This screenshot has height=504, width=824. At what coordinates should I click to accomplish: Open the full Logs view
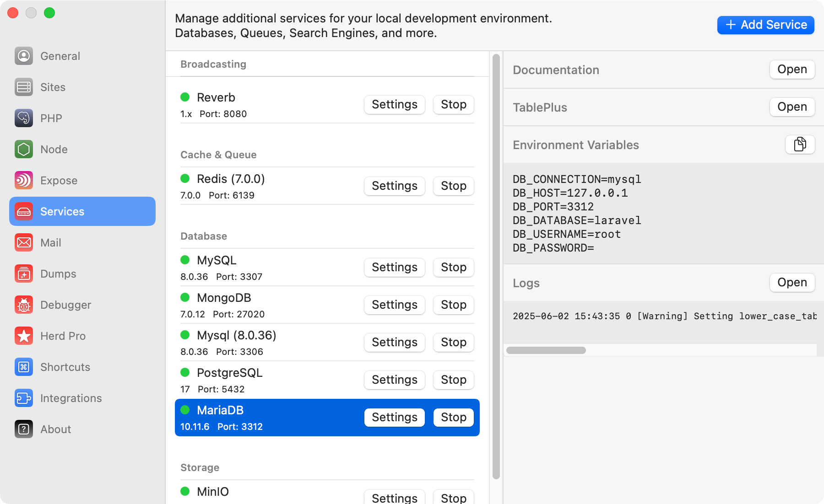pos(792,283)
